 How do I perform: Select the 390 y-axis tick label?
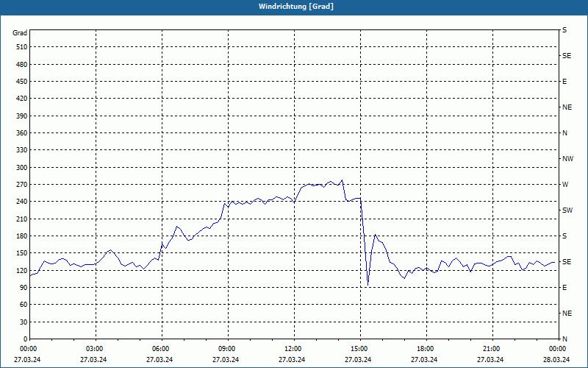(22, 116)
